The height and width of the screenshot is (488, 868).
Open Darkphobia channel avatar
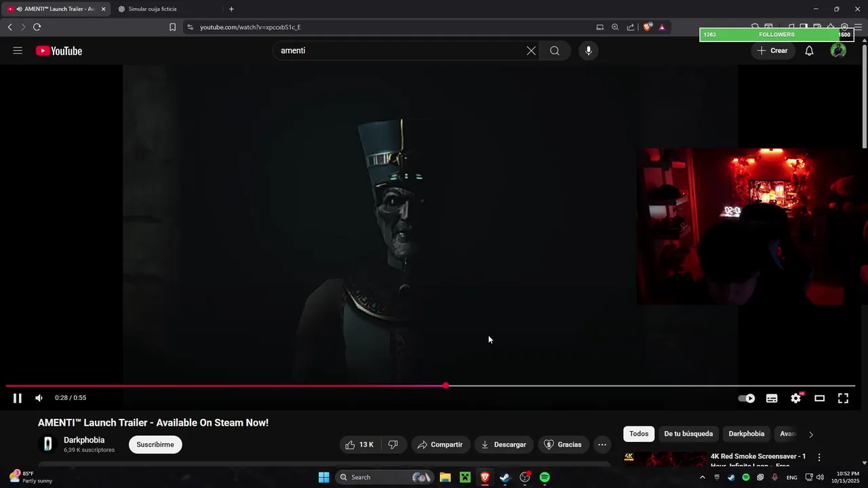[47, 444]
